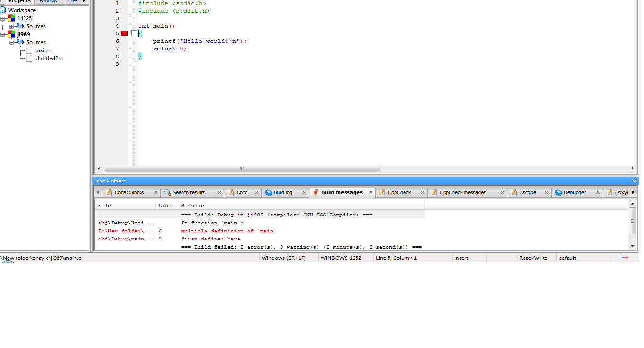
Task: Click the Message column header
Action: tap(192, 205)
